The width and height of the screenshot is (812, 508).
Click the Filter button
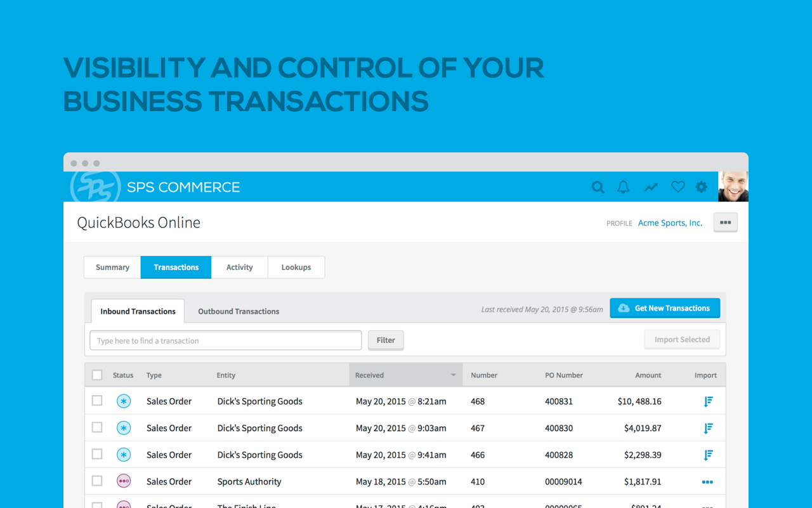point(386,340)
